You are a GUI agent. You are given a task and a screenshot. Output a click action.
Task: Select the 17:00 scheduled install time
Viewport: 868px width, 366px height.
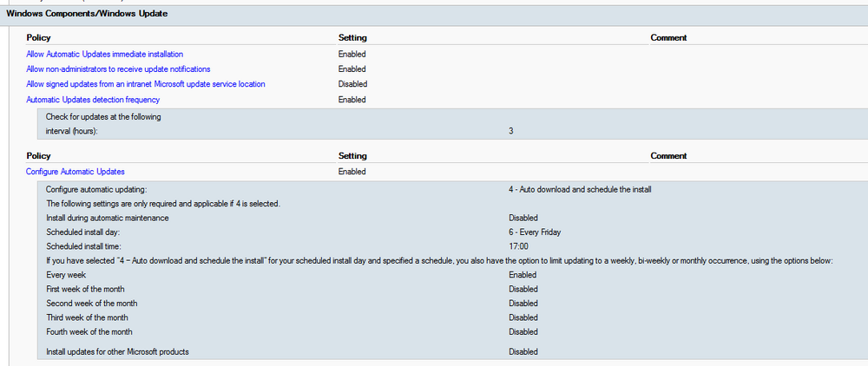pos(519,246)
